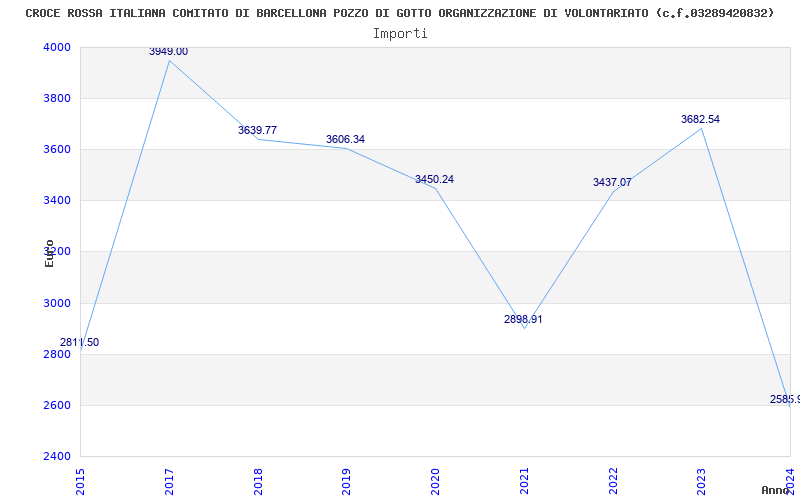
Task: Select the Croce Rossa Italiana chart title
Action: pos(400,13)
